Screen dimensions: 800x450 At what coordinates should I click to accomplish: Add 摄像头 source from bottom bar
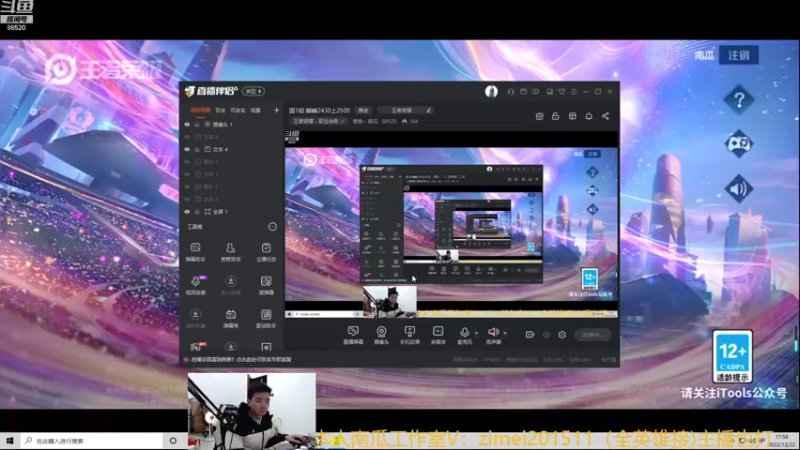381,335
